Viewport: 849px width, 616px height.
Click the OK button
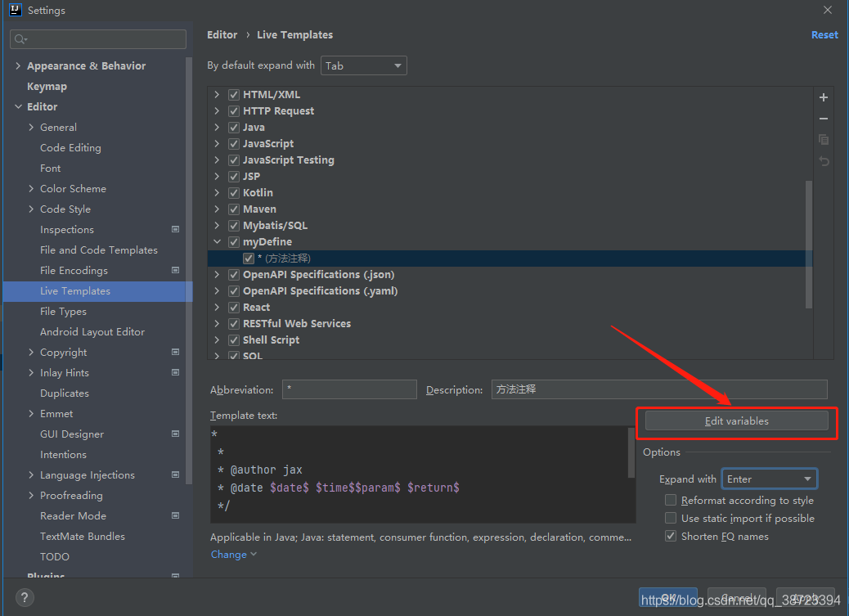[668, 597]
